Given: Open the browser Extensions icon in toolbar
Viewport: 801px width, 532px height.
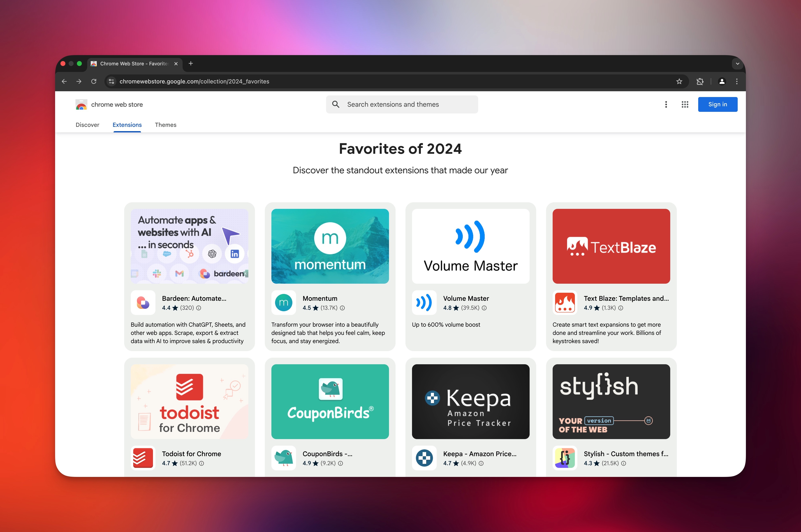Looking at the screenshot, I should tap(700, 81).
